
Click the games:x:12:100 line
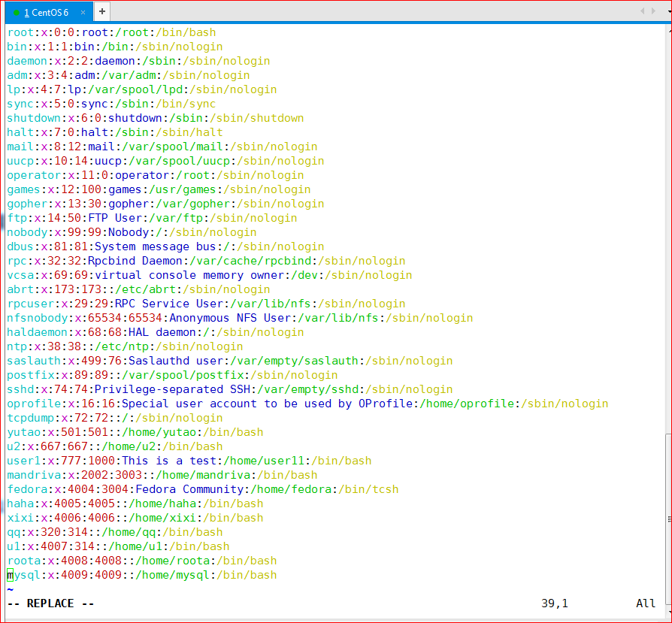(x=159, y=189)
